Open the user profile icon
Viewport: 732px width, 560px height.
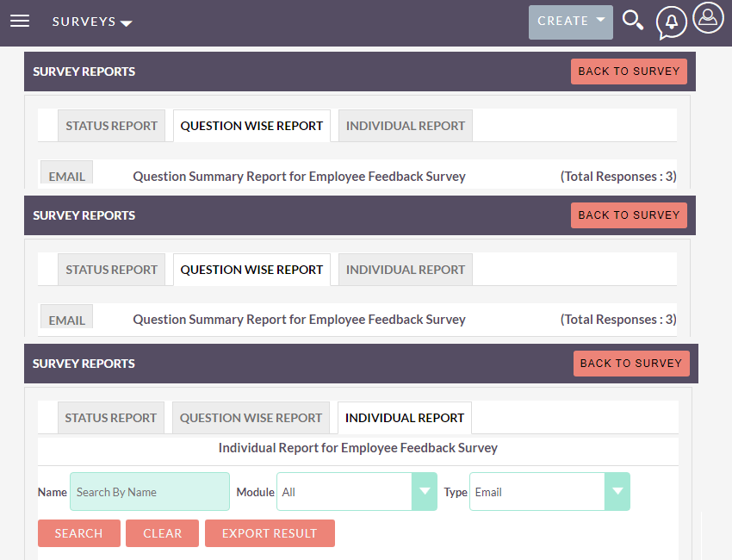708,18
